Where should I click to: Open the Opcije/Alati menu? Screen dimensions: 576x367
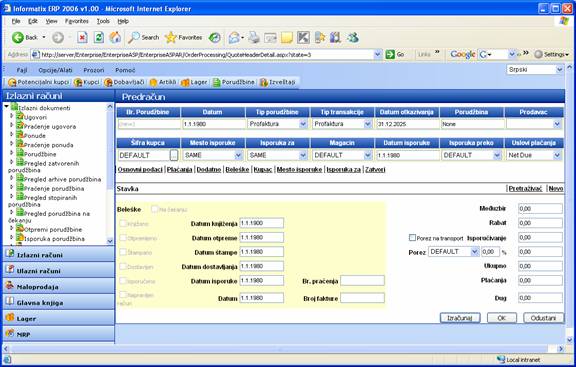pos(55,70)
